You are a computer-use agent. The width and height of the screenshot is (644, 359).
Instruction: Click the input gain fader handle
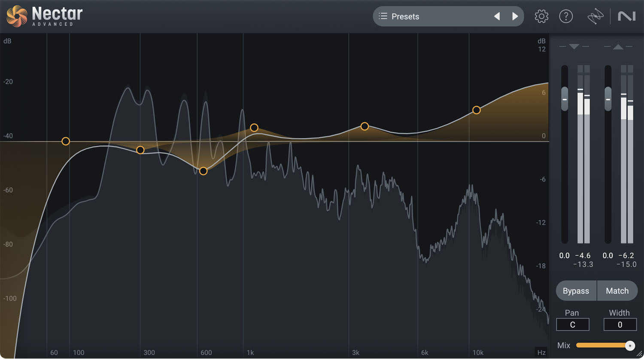[x=565, y=99]
